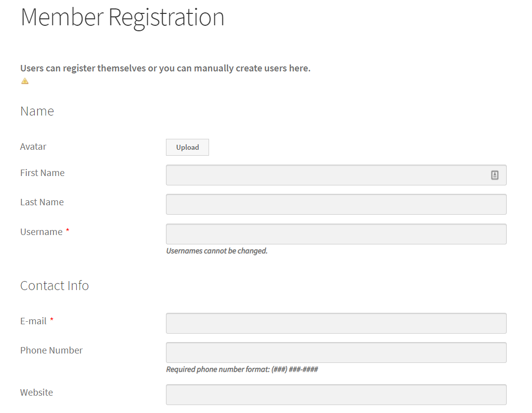Click into the Last Name field
Image resolution: width=532 pixels, height=413 pixels.
tap(336, 204)
